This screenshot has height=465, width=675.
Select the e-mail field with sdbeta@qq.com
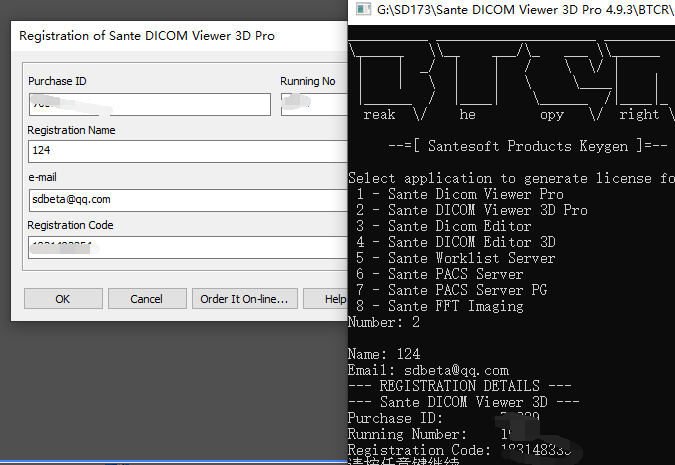click(x=188, y=200)
